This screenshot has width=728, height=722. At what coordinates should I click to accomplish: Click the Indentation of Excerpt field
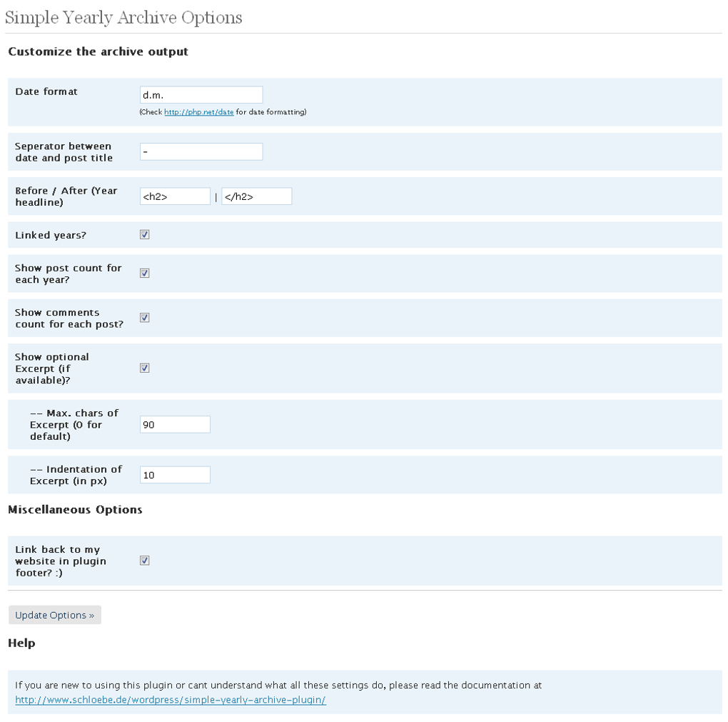click(x=174, y=473)
